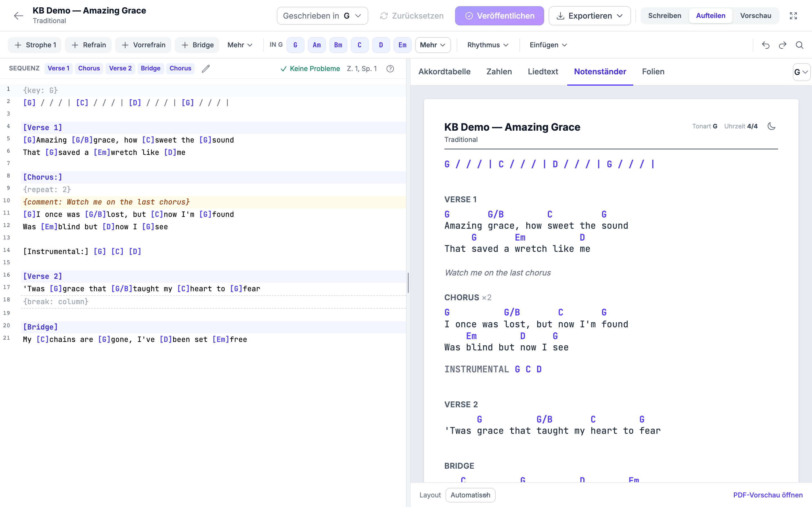Click the Veröffentlichen button
The image size is (812, 507).
click(499, 16)
